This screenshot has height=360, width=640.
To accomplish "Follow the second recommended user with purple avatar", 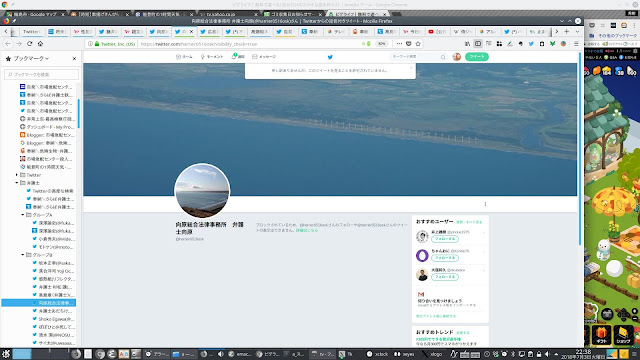I will click(445, 258).
